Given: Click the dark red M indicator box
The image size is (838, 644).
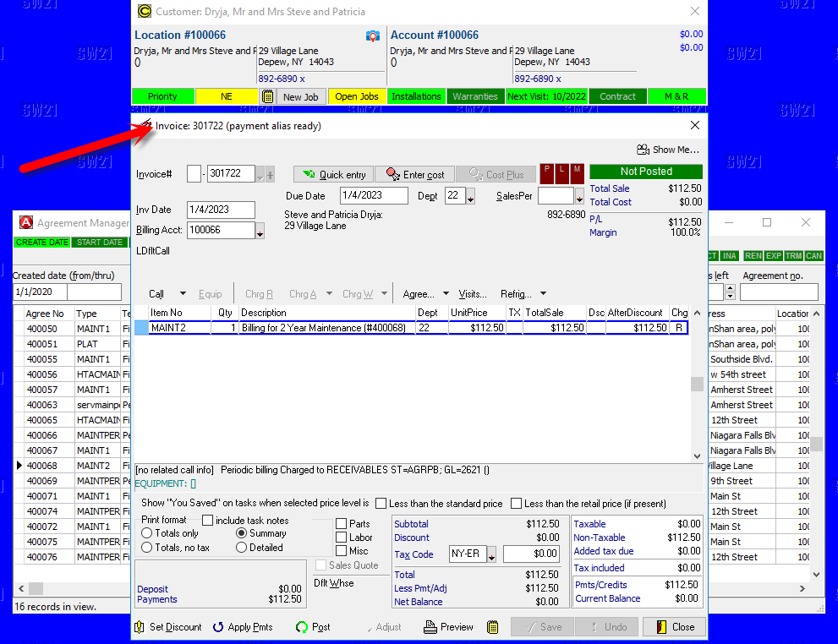Looking at the screenshot, I should (577, 171).
